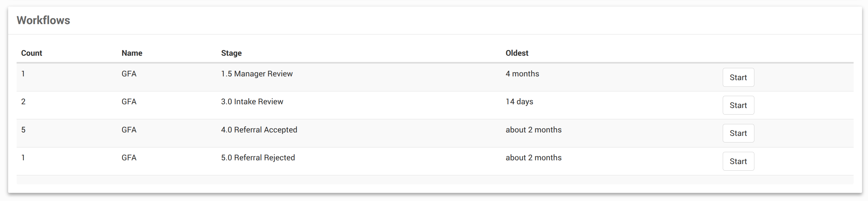
Task: Select the Stage column header
Action: click(x=231, y=53)
